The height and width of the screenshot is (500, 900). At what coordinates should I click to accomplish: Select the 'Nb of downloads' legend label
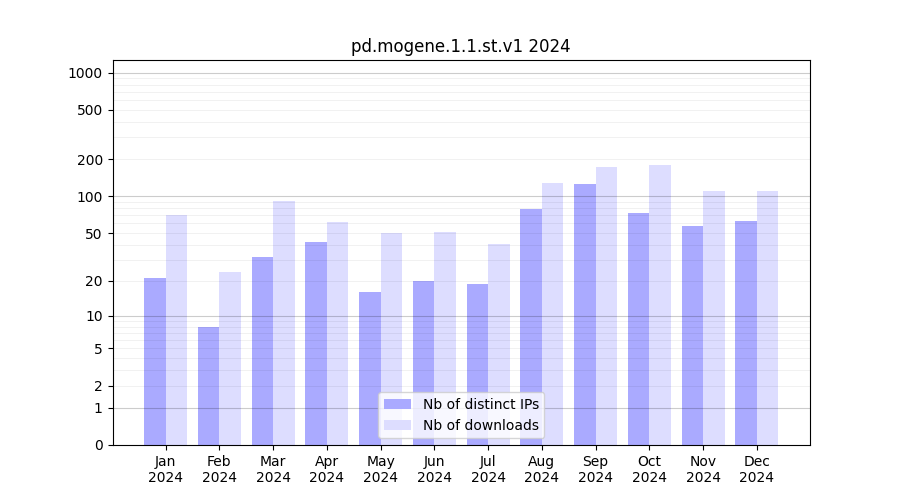[x=480, y=425]
